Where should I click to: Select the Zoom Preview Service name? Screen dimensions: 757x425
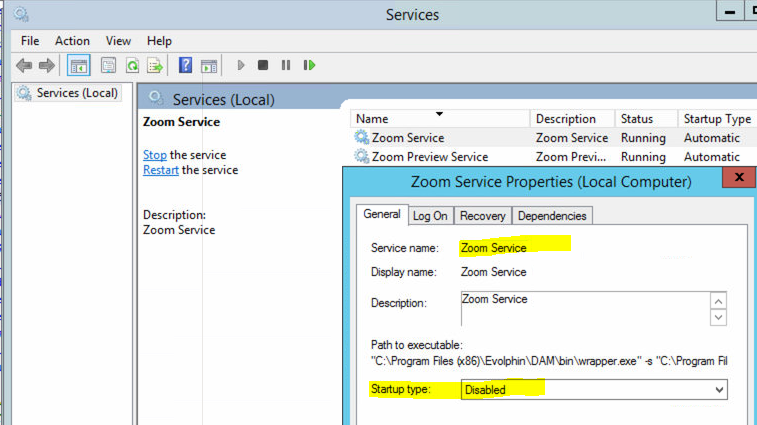[430, 157]
